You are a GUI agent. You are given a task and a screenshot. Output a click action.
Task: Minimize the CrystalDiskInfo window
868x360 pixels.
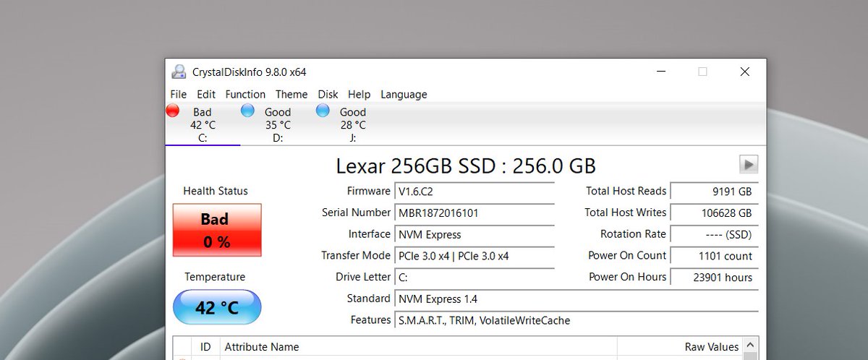point(661,72)
